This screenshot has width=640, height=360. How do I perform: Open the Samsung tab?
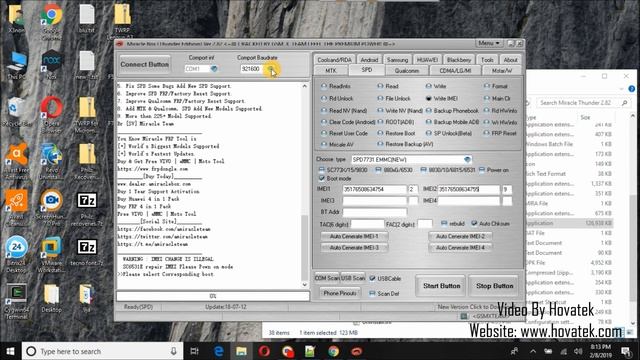coord(397,60)
